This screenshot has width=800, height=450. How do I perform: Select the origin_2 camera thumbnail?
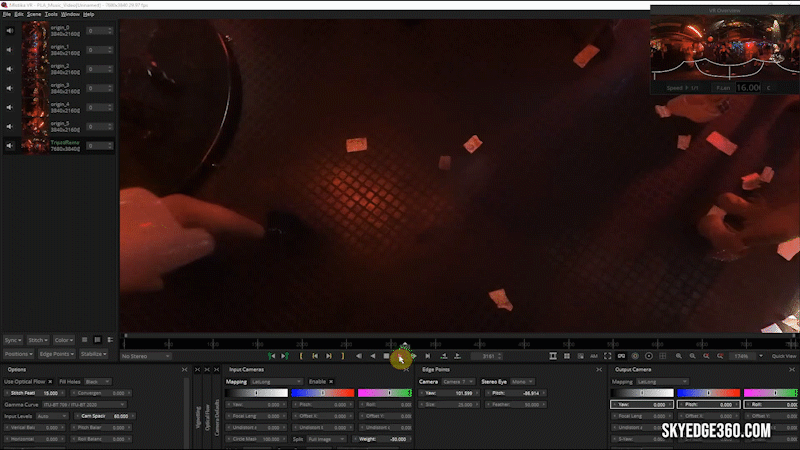pos(35,69)
